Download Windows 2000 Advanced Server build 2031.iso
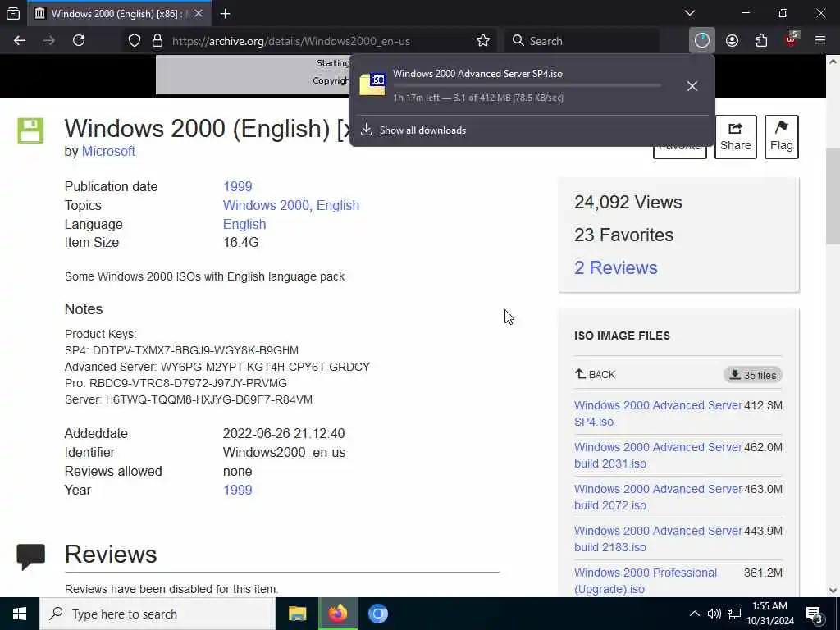The width and height of the screenshot is (840, 630). tap(658, 455)
